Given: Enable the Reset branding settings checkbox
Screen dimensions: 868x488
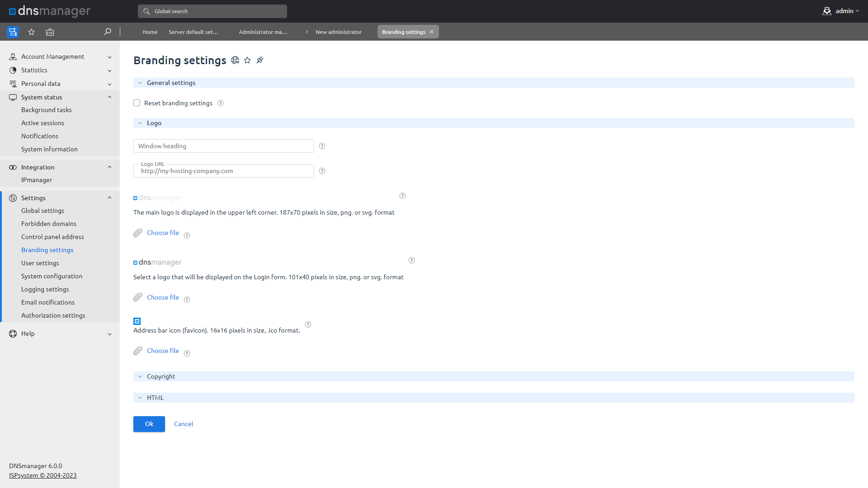Looking at the screenshot, I should tap(137, 103).
